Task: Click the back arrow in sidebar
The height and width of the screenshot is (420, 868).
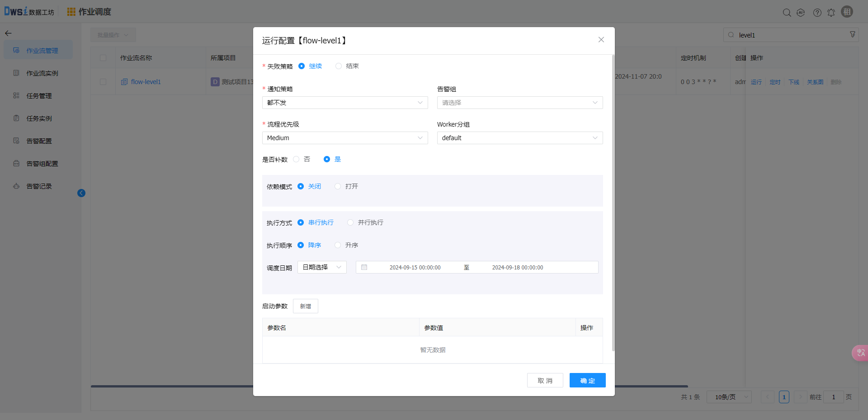Action: pos(8,33)
